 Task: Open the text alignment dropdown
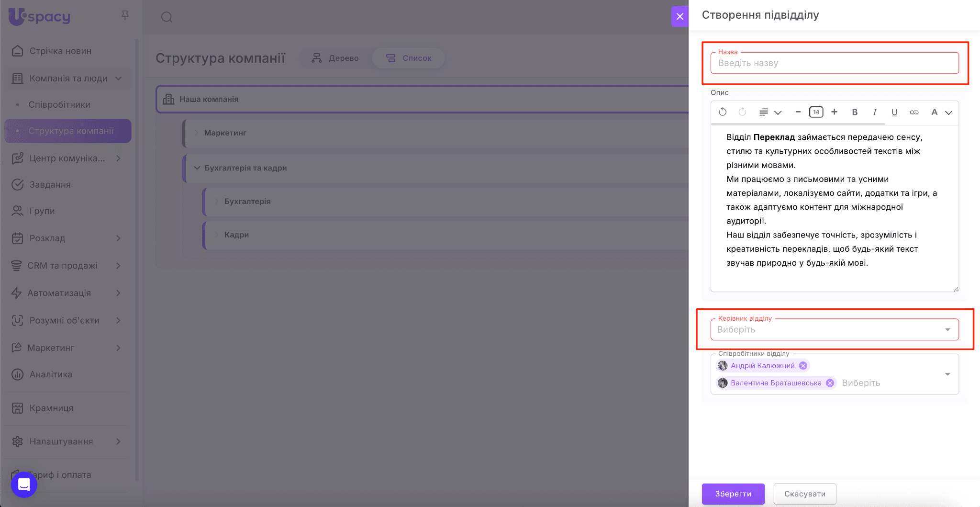[x=770, y=112]
